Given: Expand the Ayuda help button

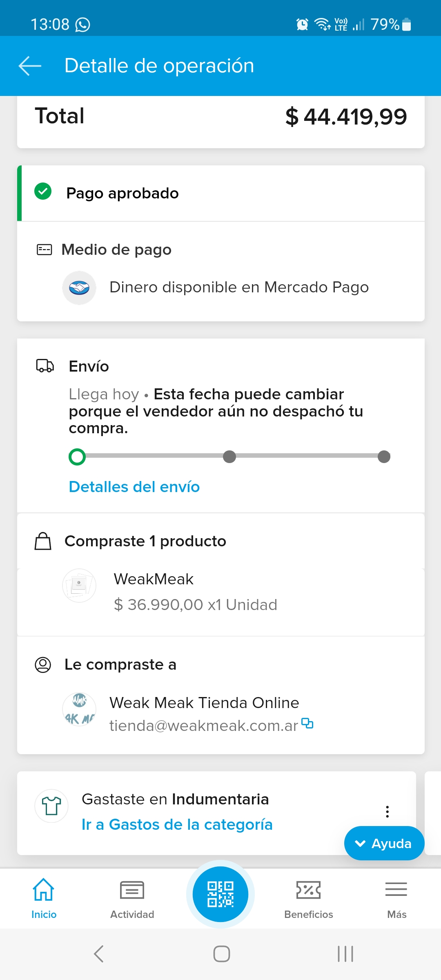Looking at the screenshot, I should click(384, 843).
